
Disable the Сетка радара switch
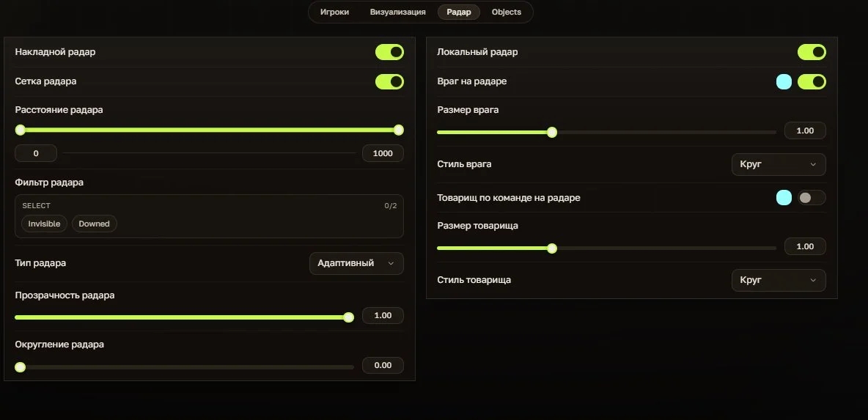pyautogui.click(x=389, y=82)
